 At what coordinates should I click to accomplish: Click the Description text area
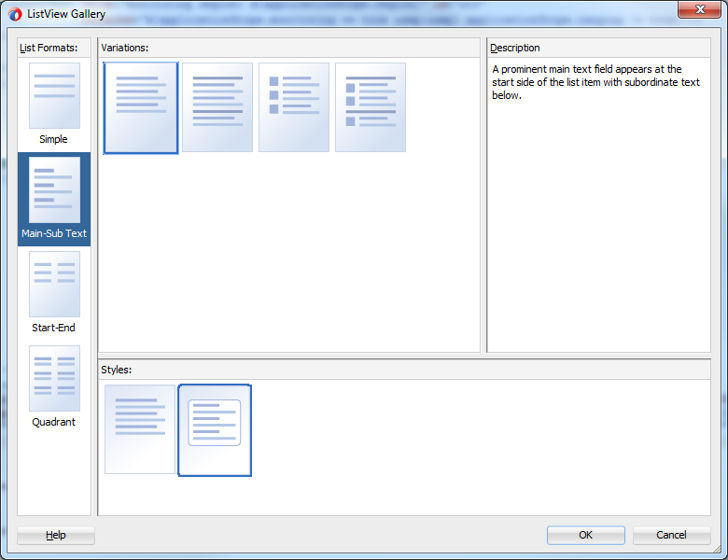point(598,204)
